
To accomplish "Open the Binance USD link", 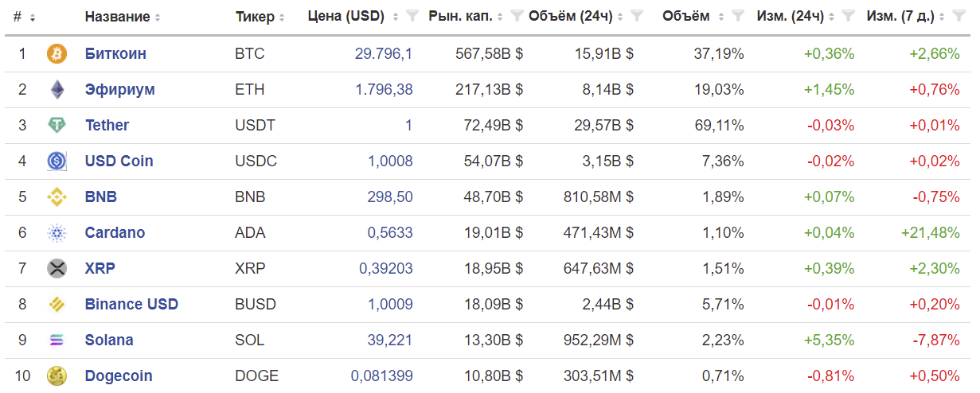I will [131, 305].
